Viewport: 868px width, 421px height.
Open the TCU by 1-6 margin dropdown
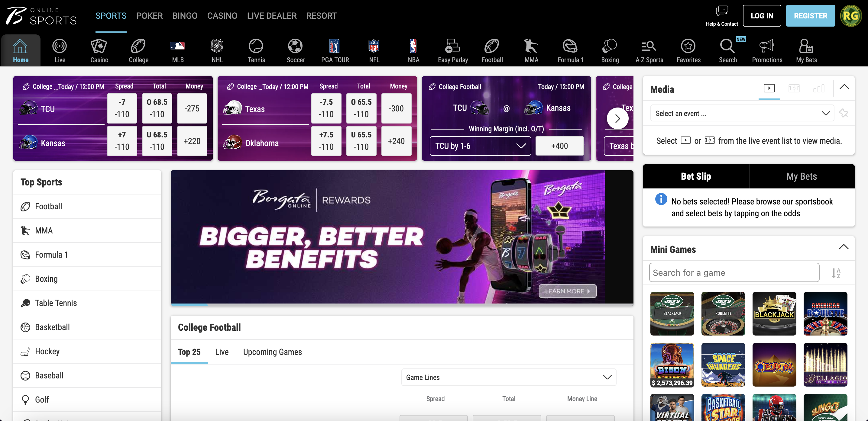coord(480,146)
